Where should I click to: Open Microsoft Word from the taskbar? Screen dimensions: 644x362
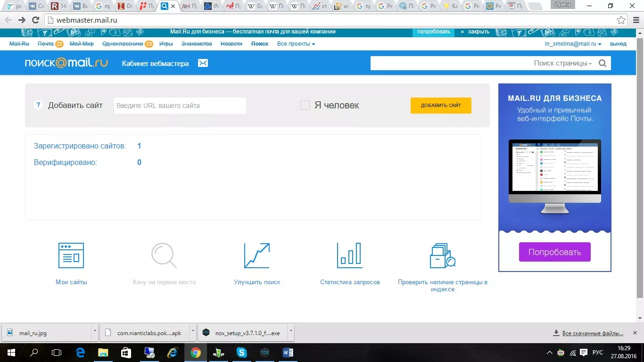[x=288, y=353]
